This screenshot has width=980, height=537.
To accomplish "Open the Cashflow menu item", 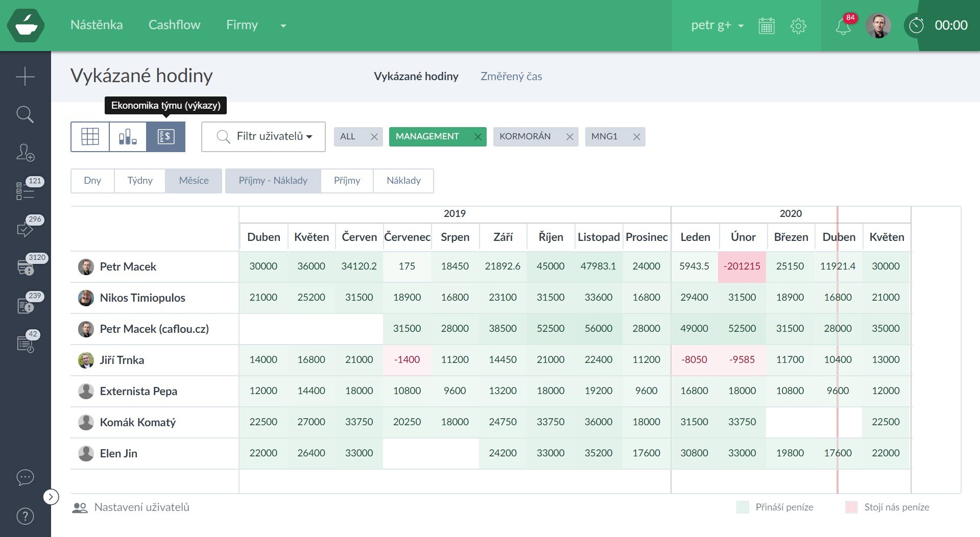I will [174, 25].
